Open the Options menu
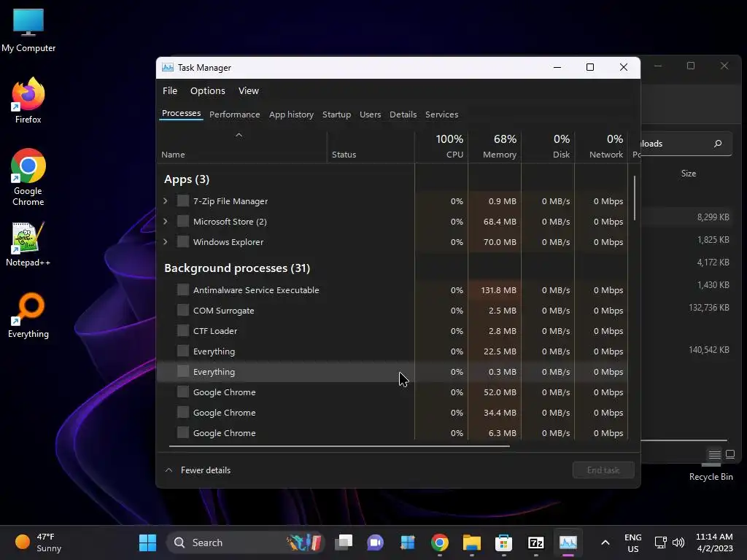Viewport: 747px width, 560px height. (x=208, y=90)
